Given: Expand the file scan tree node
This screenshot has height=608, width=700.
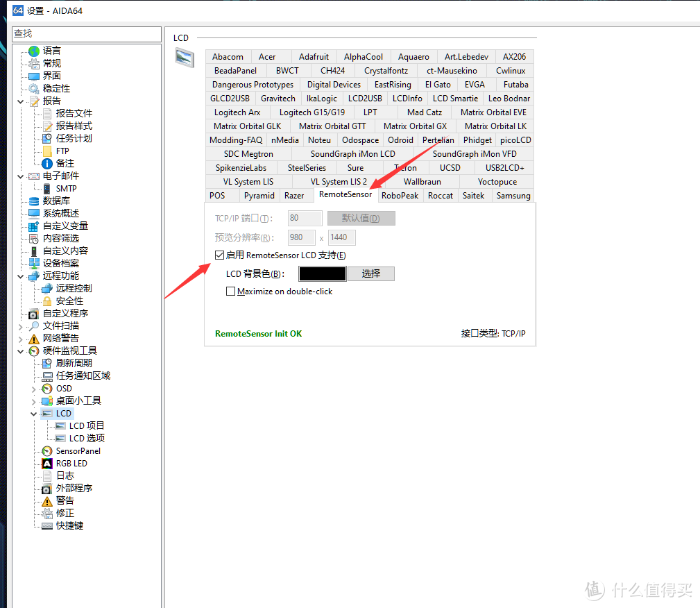Looking at the screenshot, I should coord(19,326).
